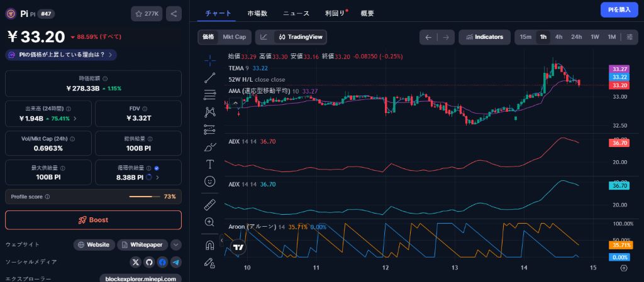Collapse the drawing toolbar arrow

coord(222,240)
